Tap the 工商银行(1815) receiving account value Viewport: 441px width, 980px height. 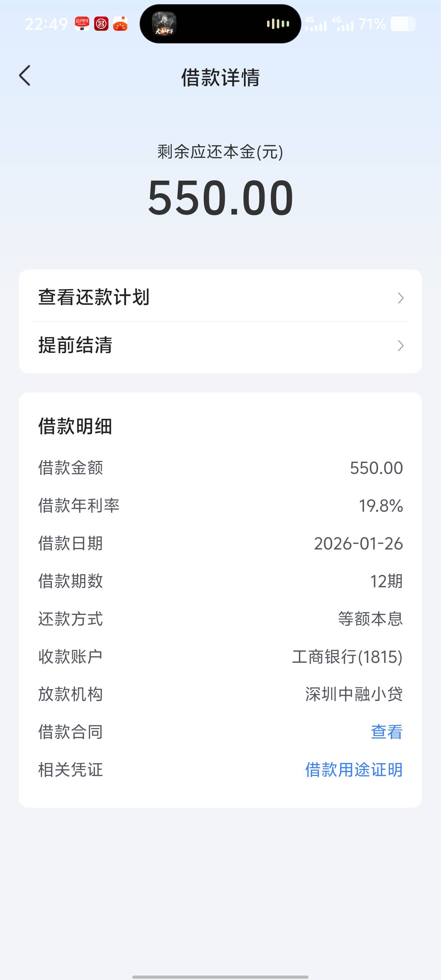(347, 657)
